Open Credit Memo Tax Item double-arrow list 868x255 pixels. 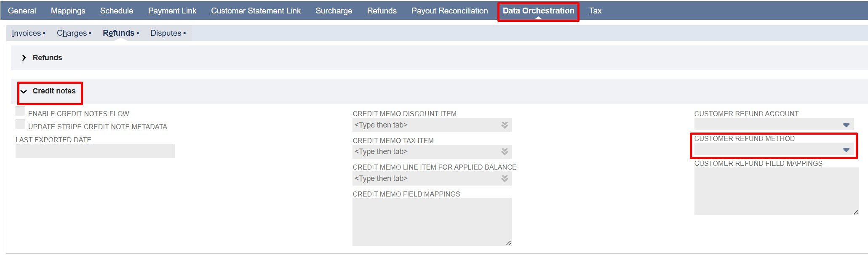[505, 151]
